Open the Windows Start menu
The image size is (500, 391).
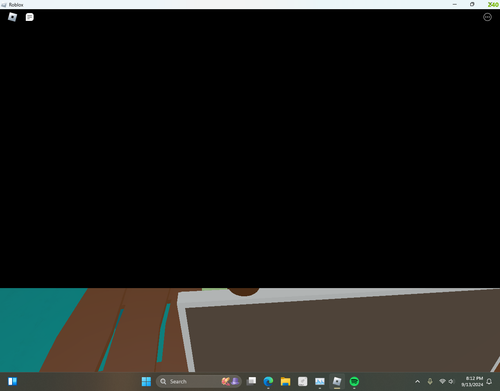[x=146, y=381]
